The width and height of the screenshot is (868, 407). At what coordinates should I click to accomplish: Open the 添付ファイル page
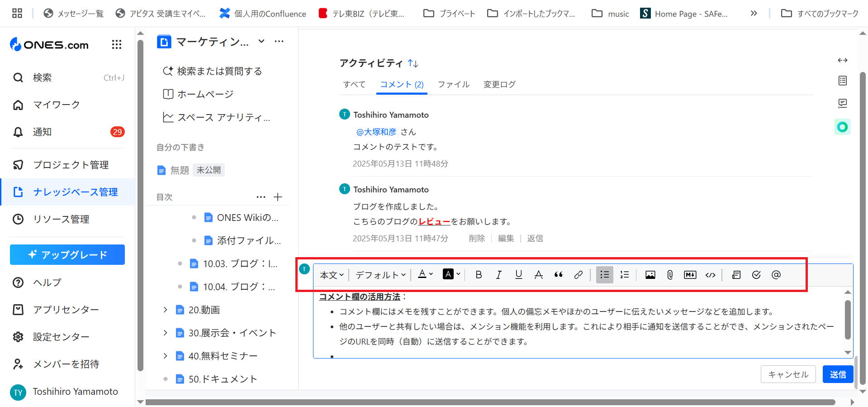tap(243, 240)
